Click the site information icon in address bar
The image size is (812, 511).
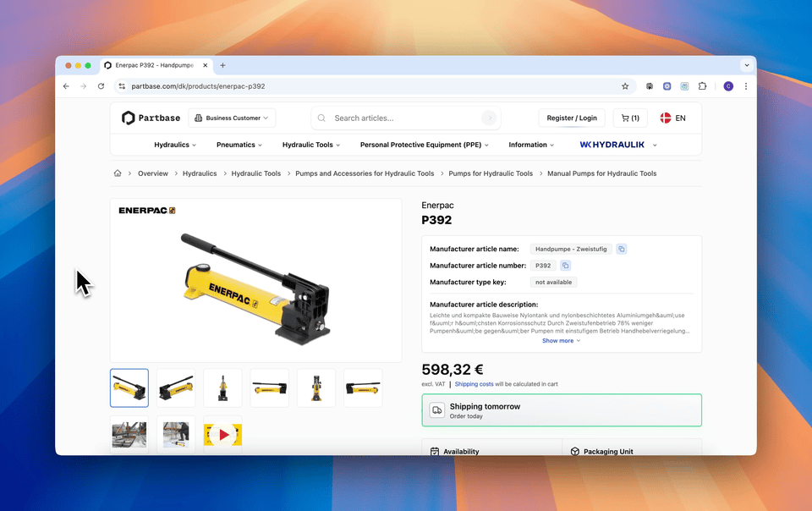coord(122,86)
